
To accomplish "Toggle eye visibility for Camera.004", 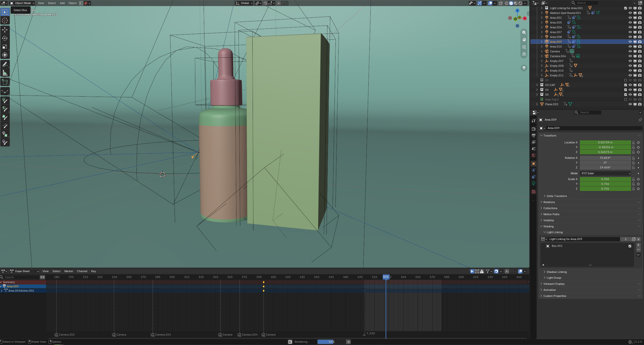I will pyautogui.click(x=630, y=56).
